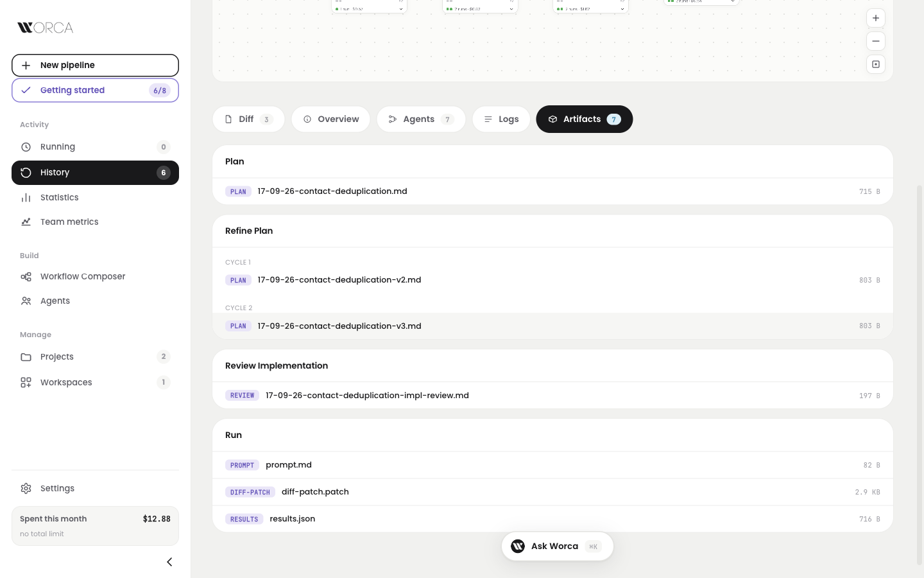
Task: Click the Ask Worca logo icon
Action: (518, 547)
